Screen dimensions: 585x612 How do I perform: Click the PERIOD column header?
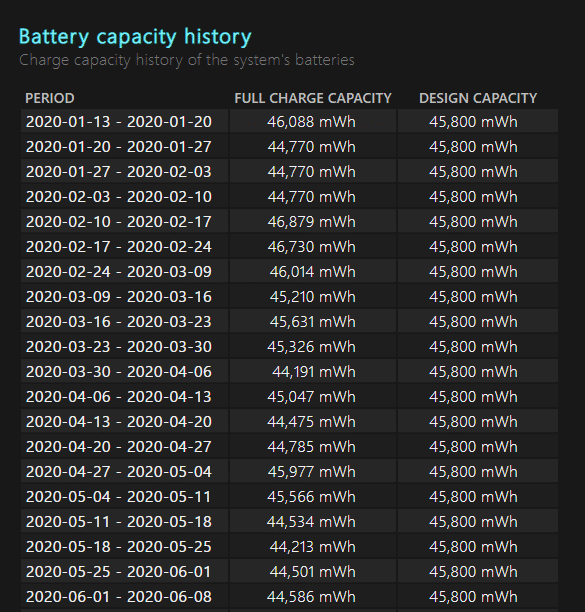click(50, 98)
